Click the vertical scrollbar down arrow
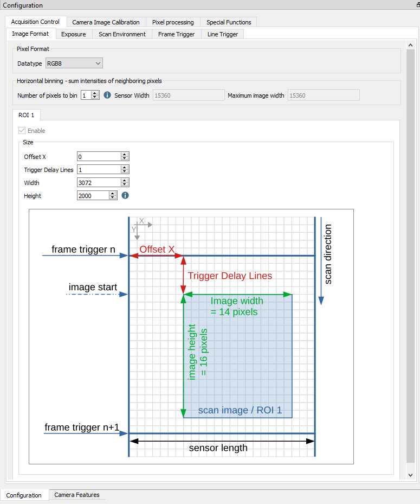 pyautogui.click(x=410, y=475)
